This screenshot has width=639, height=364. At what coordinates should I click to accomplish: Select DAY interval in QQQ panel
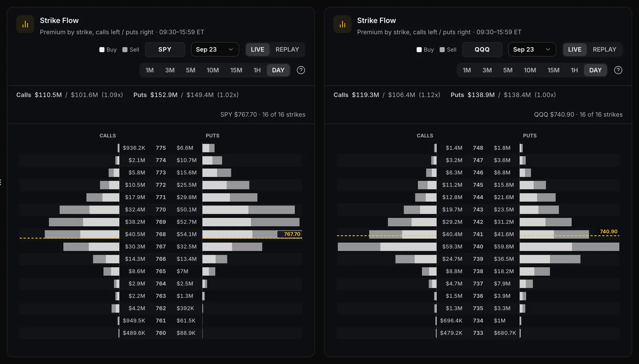click(x=595, y=70)
